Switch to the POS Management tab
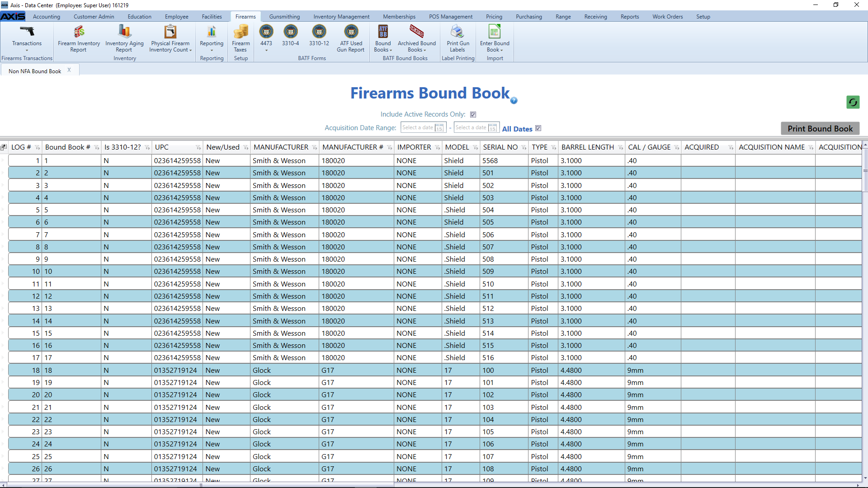This screenshot has width=868, height=488. 451,17
